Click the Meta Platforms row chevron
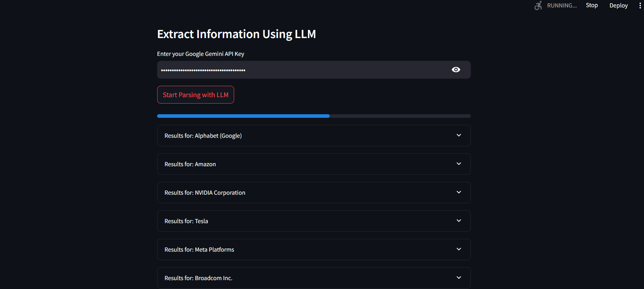 tap(459, 249)
